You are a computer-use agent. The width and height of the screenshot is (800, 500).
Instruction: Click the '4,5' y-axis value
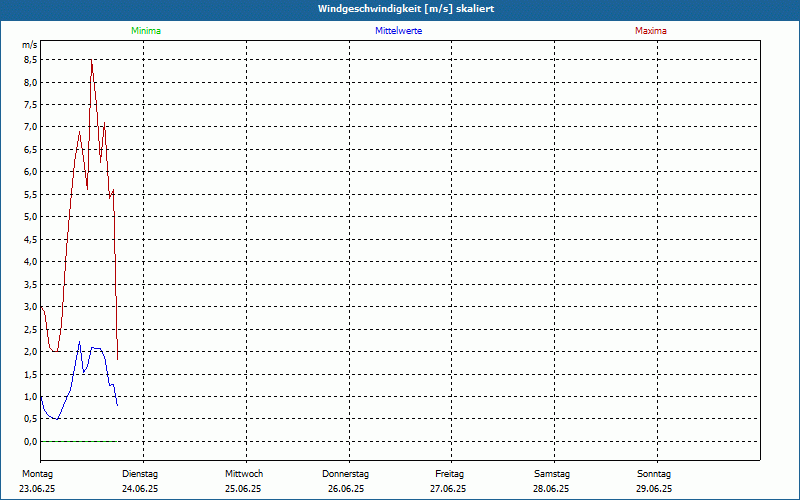point(31,239)
